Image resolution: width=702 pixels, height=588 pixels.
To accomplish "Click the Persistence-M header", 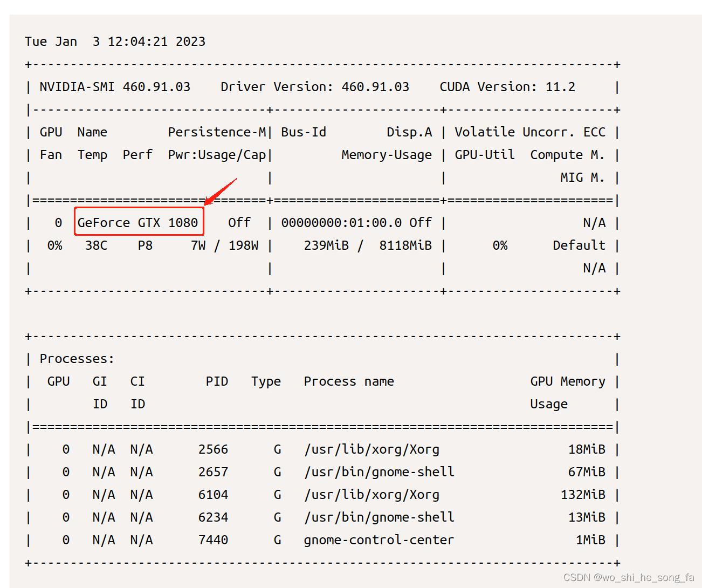I will [x=217, y=132].
